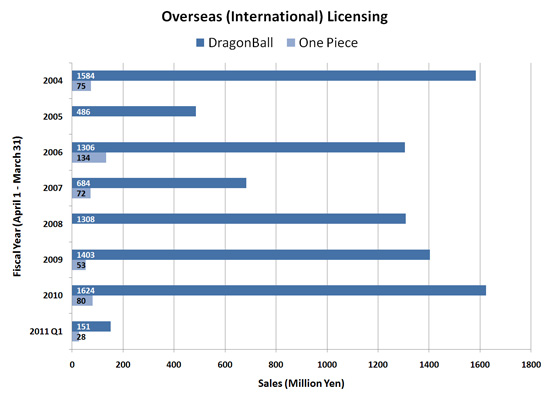
Task: Click the 1200 tick label on sales axis
Action: click(x=378, y=365)
